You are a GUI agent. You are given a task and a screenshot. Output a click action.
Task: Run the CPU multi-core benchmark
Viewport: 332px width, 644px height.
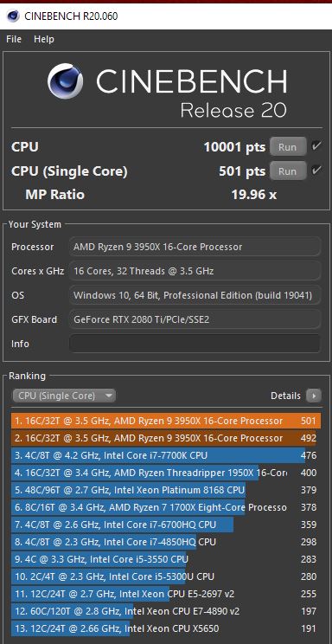[288, 146]
